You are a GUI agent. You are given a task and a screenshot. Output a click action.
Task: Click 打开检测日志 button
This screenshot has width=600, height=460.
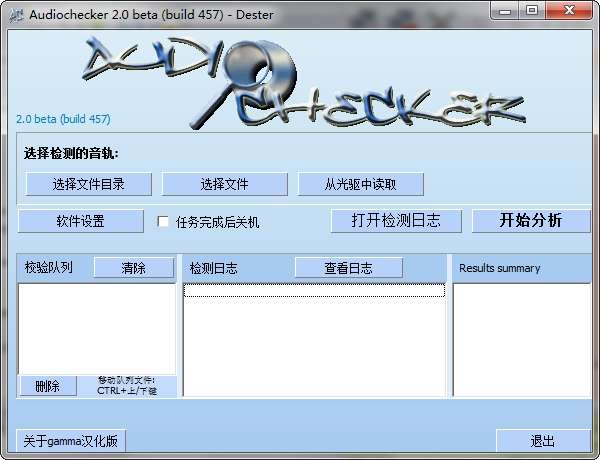(x=396, y=221)
